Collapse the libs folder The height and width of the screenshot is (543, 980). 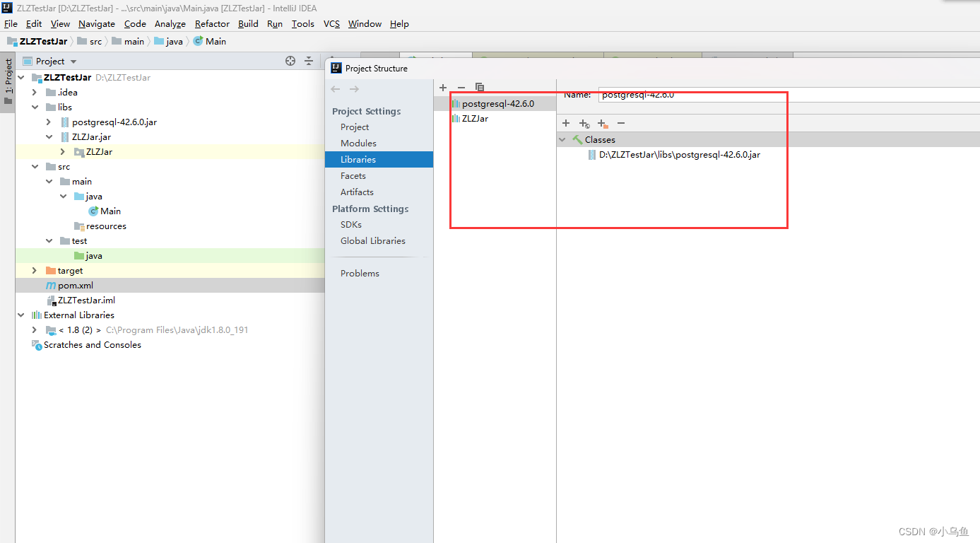(35, 107)
